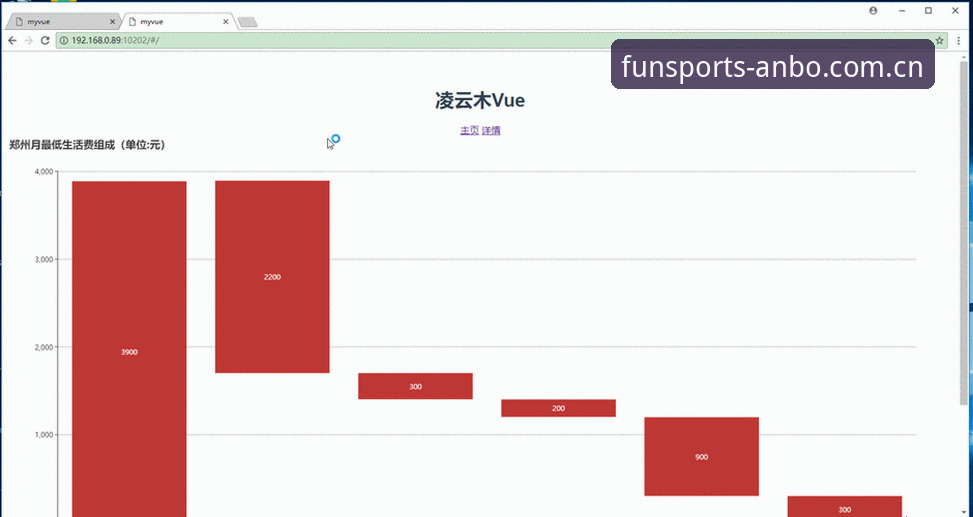Click the 900 bar in the chart
Screen dimensions: 973x517
tap(701, 456)
